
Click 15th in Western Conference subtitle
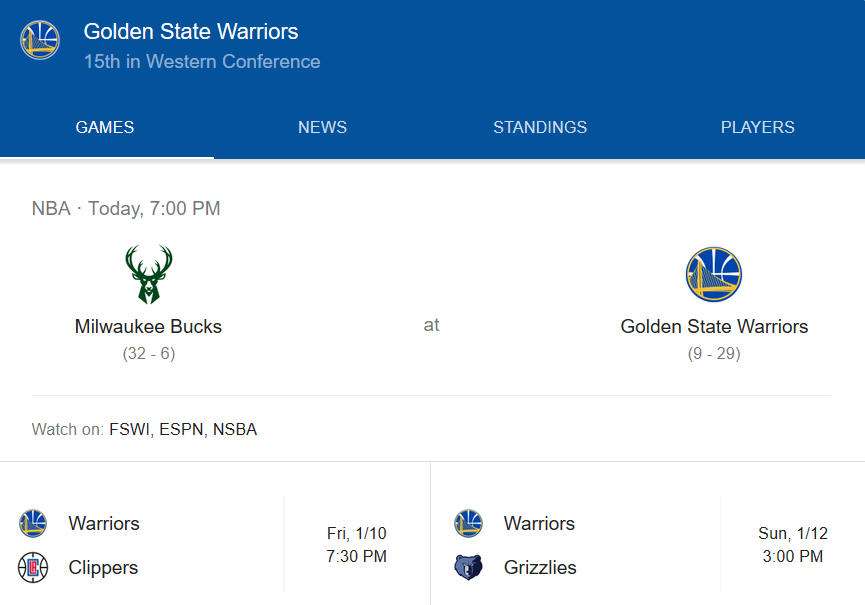click(x=202, y=62)
